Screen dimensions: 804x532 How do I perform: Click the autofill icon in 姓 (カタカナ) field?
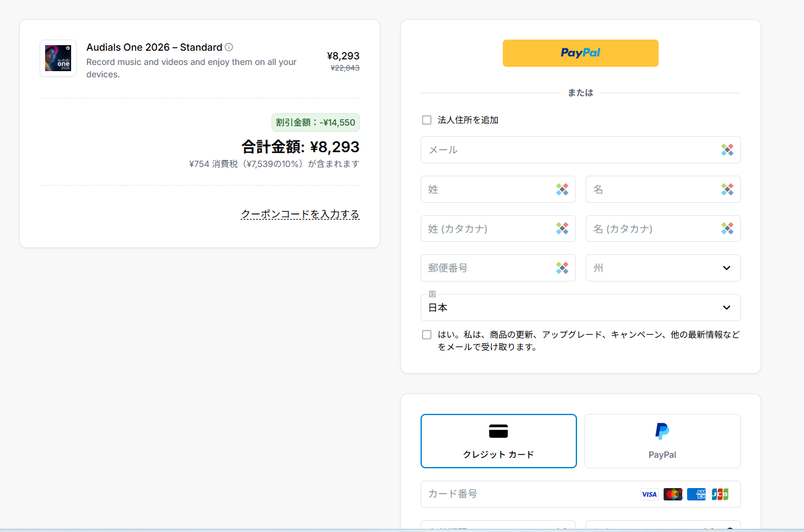(x=562, y=229)
